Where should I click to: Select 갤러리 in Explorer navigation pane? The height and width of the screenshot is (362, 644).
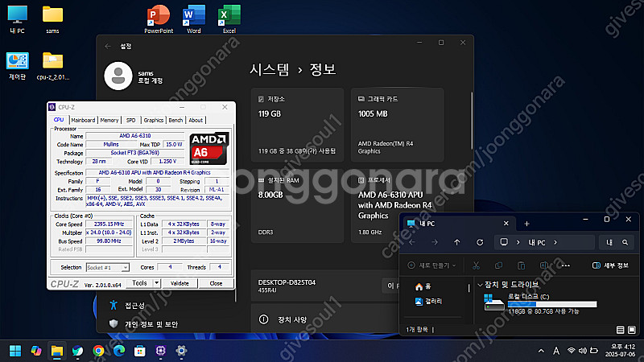point(429,301)
